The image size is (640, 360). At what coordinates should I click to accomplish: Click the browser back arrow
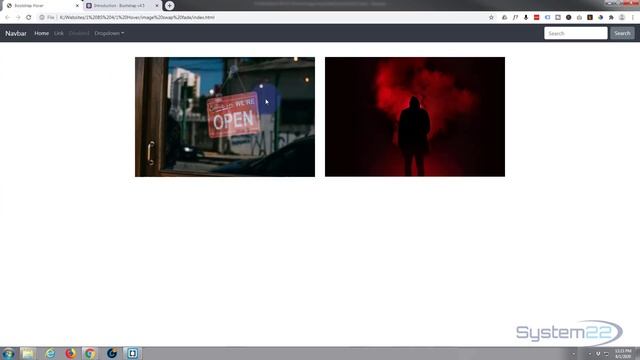click(7, 17)
